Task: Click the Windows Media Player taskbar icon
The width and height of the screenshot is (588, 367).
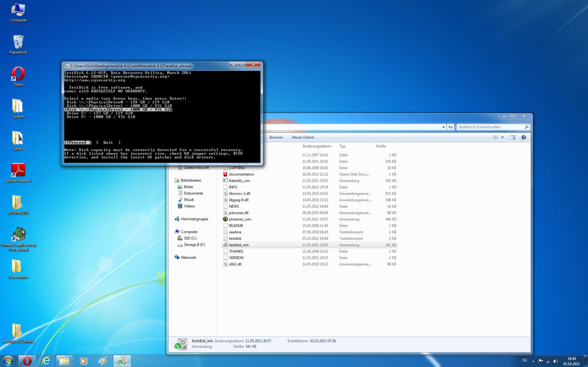Action: pos(83,361)
